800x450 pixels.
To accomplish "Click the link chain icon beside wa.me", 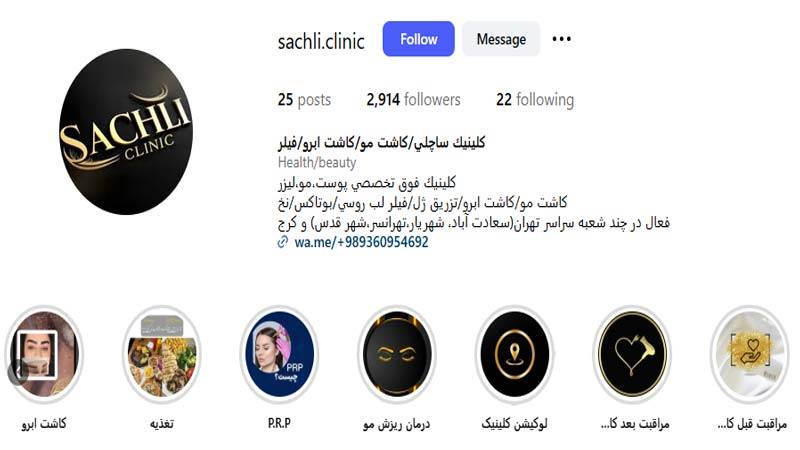I will click(x=283, y=242).
